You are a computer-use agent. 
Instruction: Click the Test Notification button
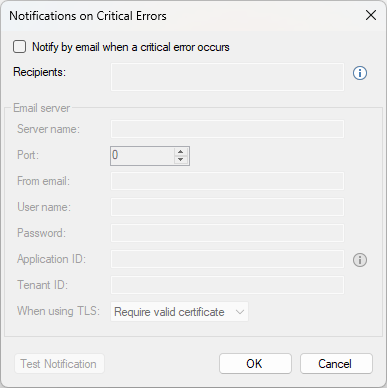(59, 364)
